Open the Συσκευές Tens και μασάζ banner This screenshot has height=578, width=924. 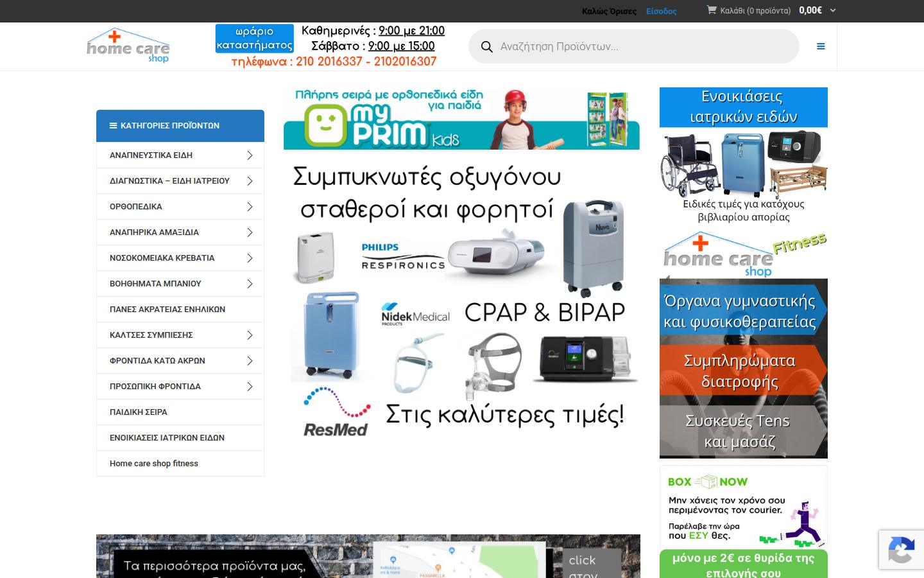pyautogui.click(x=744, y=431)
